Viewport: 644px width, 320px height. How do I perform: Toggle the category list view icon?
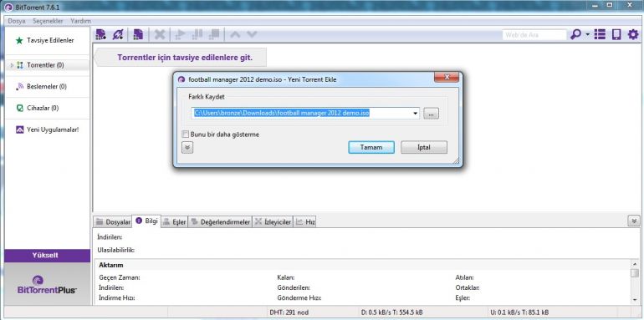(x=600, y=34)
